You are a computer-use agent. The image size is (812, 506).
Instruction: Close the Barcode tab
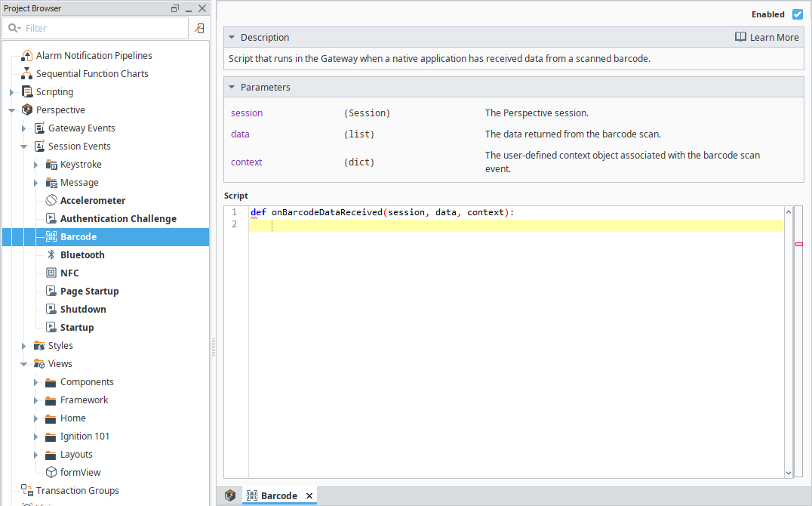(x=309, y=495)
